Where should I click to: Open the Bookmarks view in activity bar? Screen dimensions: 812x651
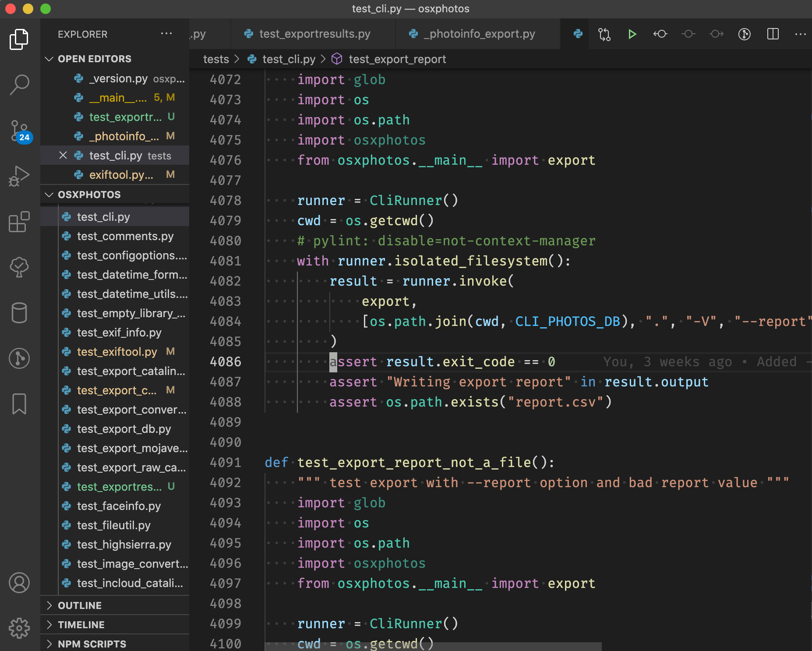[19, 403]
